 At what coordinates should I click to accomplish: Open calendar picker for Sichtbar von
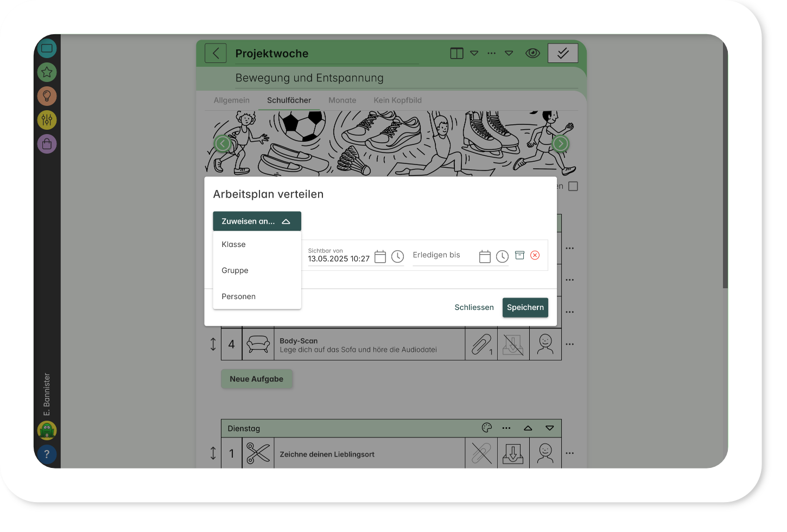pyautogui.click(x=380, y=257)
